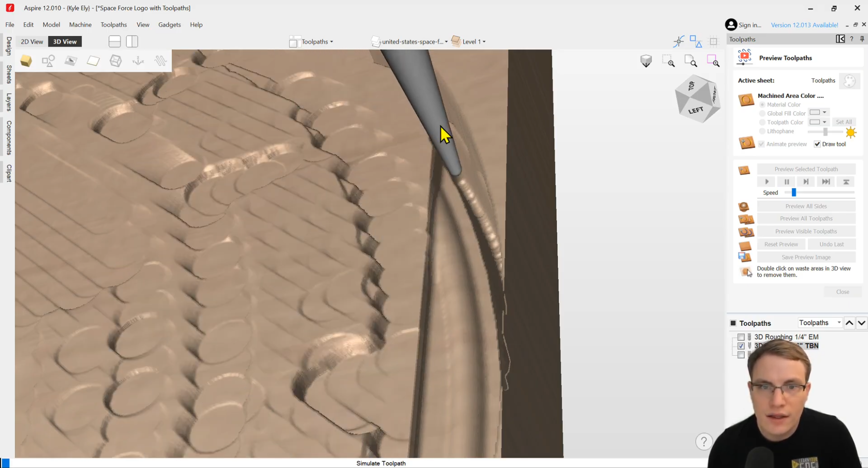Select the Material Color radio button
Image resolution: width=868 pixels, height=468 pixels.
click(762, 104)
